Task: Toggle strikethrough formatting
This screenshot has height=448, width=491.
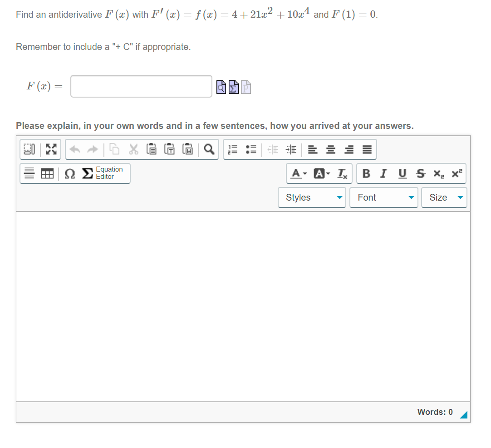Action: (x=420, y=173)
